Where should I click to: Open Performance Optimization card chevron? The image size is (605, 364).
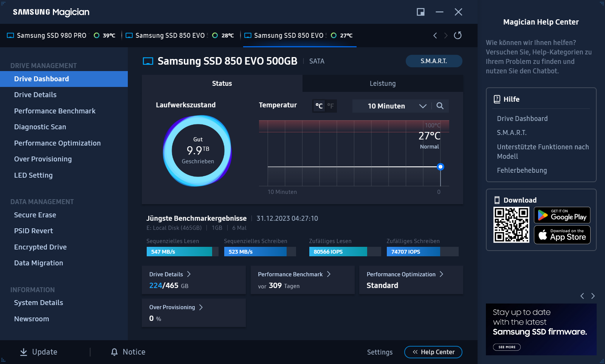(441, 274)
